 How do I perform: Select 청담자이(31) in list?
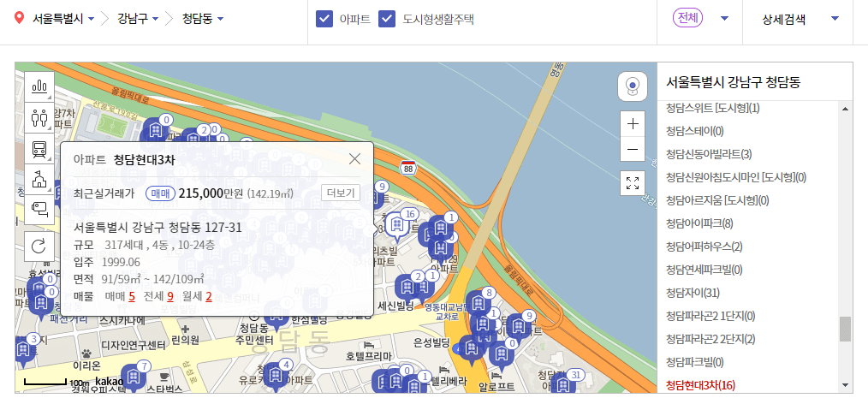tap(693, 292)
